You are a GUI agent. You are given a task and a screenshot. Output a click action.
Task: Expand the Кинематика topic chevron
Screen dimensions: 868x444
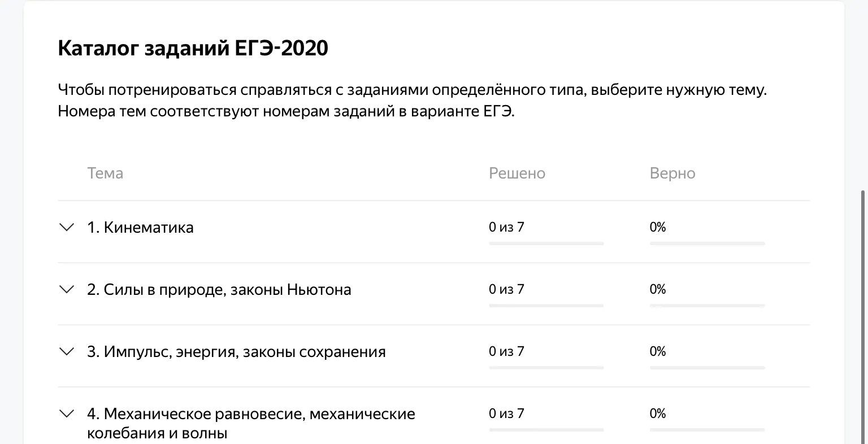click(67, 227)
